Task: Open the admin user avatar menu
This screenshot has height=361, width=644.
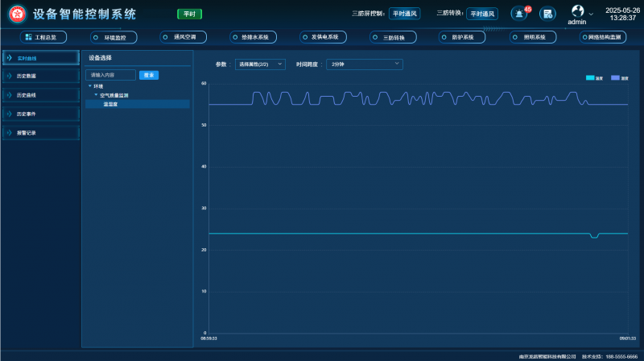Action: tap(576, 11)
